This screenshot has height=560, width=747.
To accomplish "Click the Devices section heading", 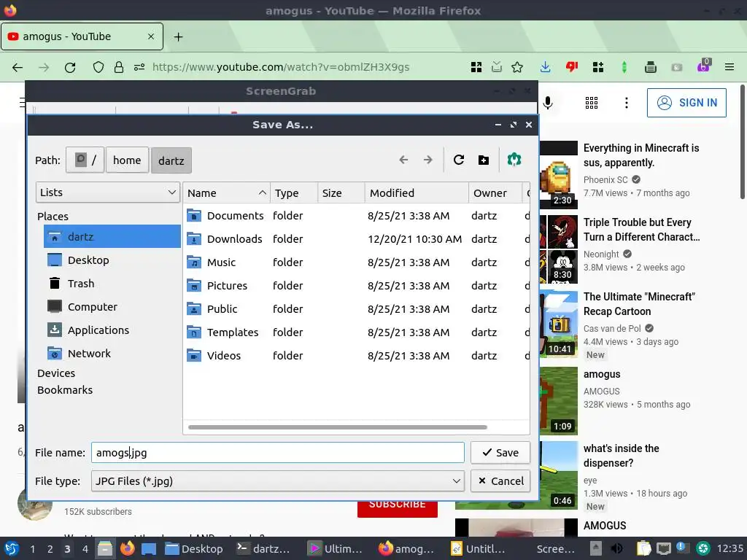I will 56,373.
